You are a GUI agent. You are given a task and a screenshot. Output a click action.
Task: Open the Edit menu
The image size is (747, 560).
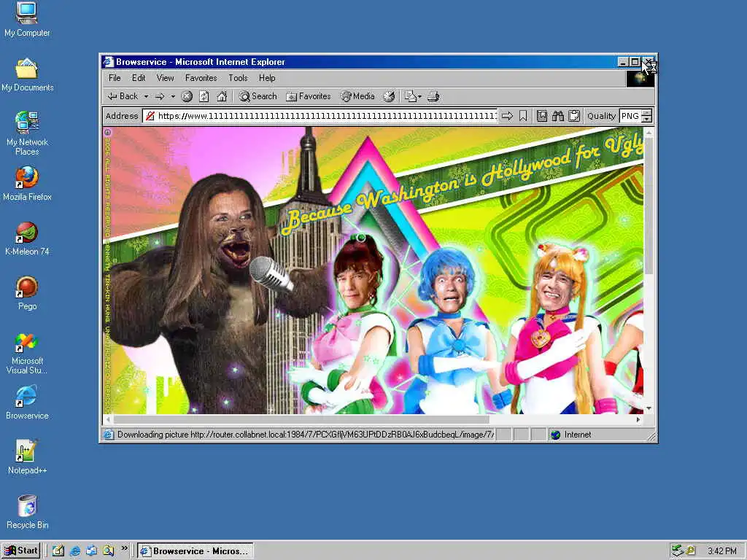click(x=139, y=78)
